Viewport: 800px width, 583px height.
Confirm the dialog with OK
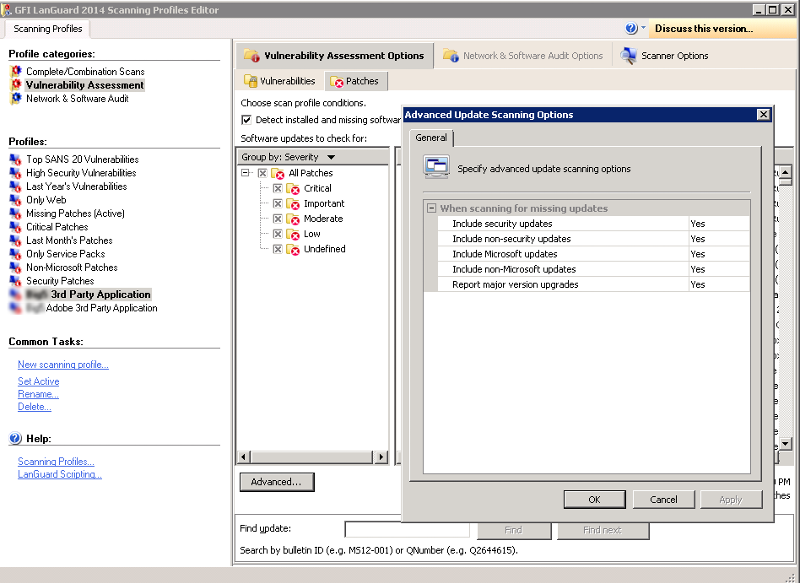[594, 499]
